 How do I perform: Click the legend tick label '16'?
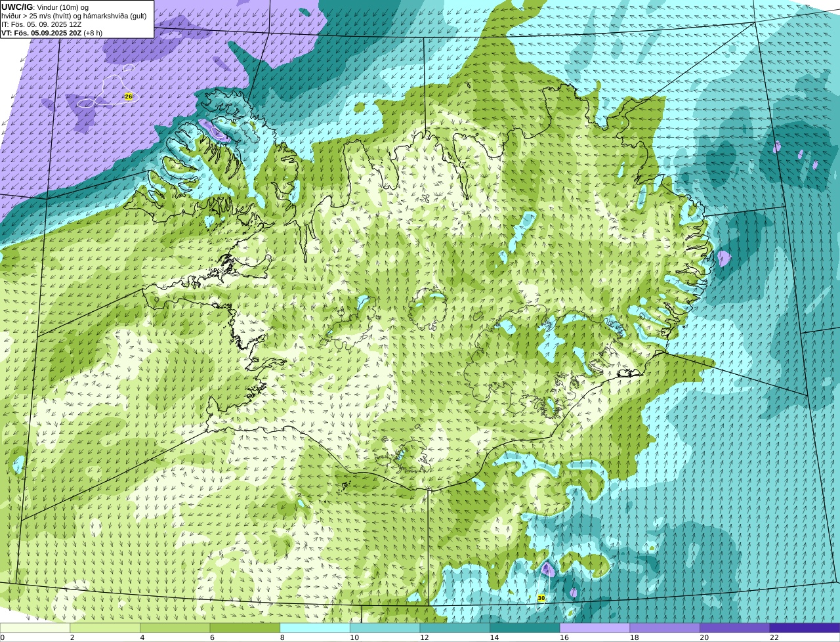[x=564, y=637]
